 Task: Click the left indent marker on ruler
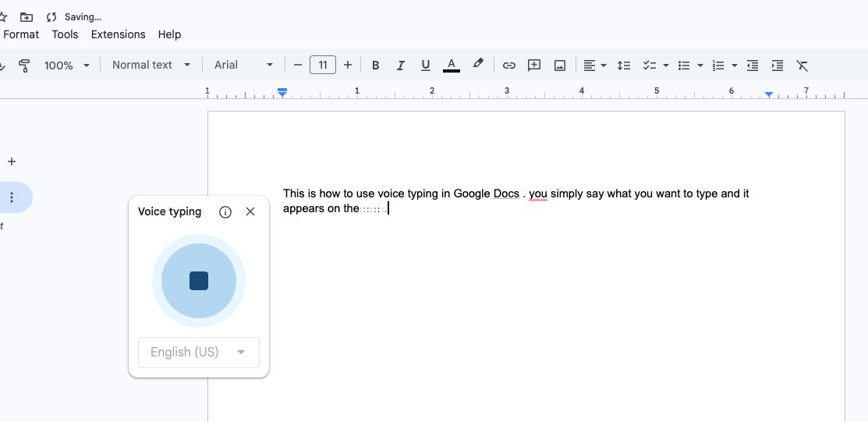coord(282,93)
